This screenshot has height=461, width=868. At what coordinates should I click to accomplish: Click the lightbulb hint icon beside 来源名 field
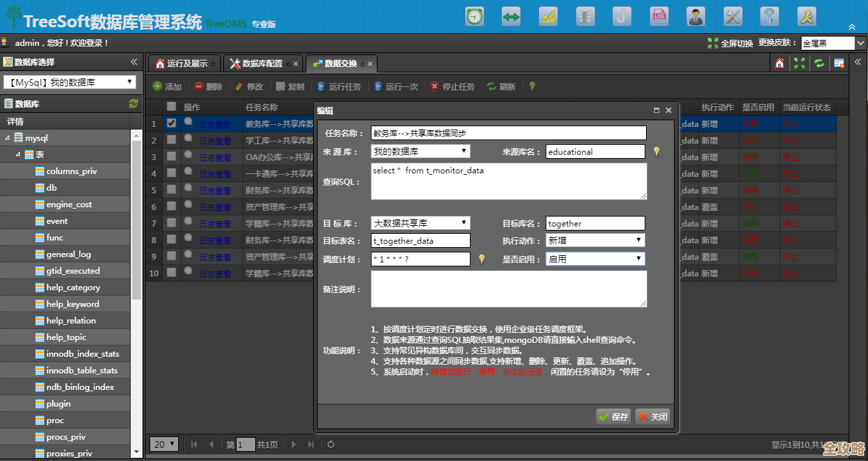point(657,151)
